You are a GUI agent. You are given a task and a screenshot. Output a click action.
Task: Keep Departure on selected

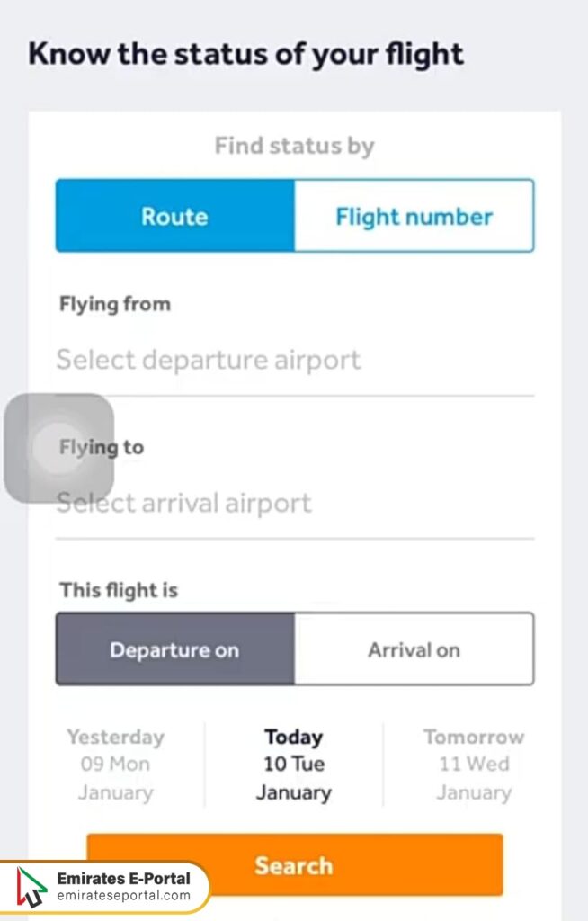[x=175, y=649]
